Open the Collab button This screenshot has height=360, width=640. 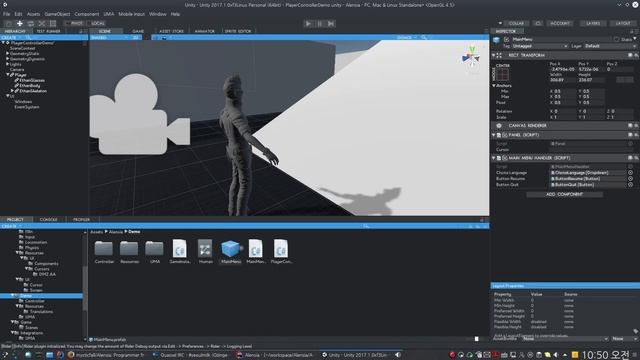[x=516, y=23]
